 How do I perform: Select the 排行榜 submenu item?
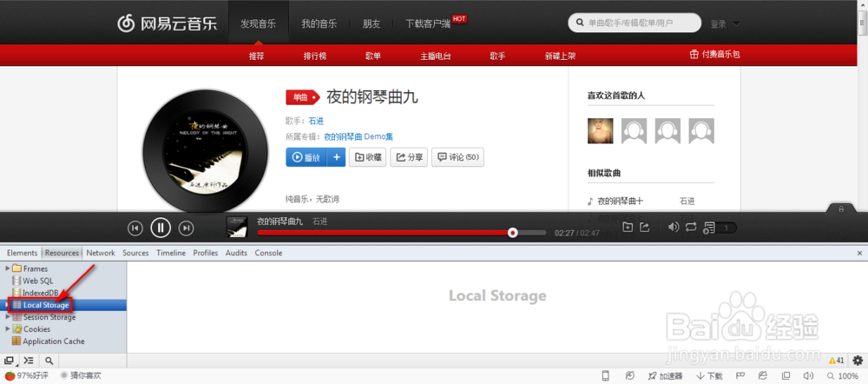[315, 56]
